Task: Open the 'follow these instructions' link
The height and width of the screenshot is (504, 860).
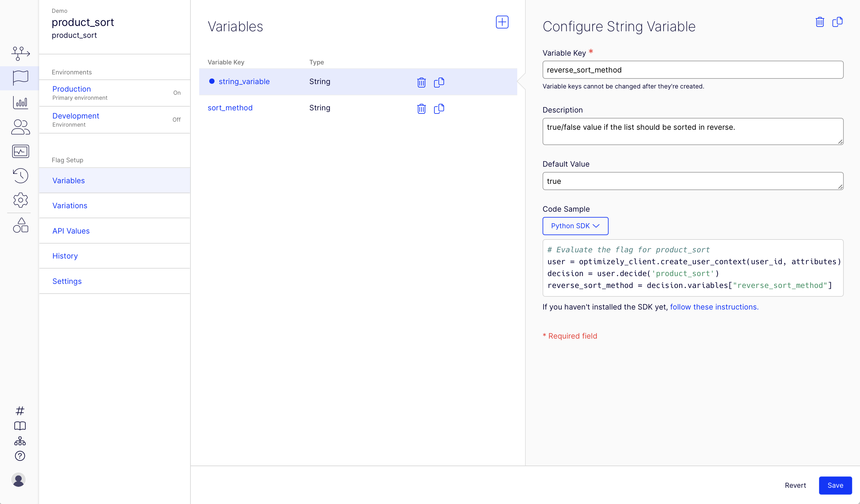Action: click(714, 307)
